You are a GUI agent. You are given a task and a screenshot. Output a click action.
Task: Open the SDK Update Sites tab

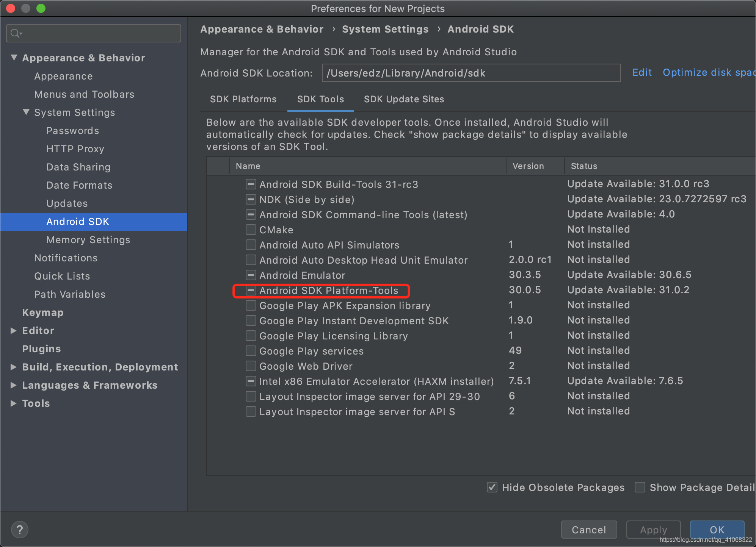pos(404,99)
